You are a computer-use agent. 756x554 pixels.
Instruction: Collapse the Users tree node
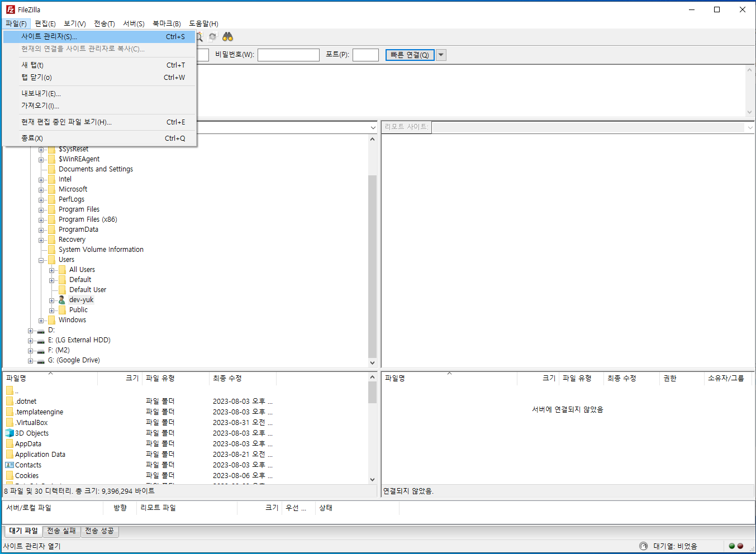point(41,260)
